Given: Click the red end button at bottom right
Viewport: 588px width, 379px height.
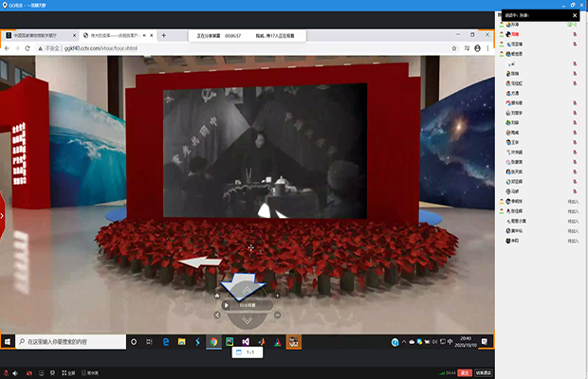Looking at the screenshot, I should coord(465,373).
